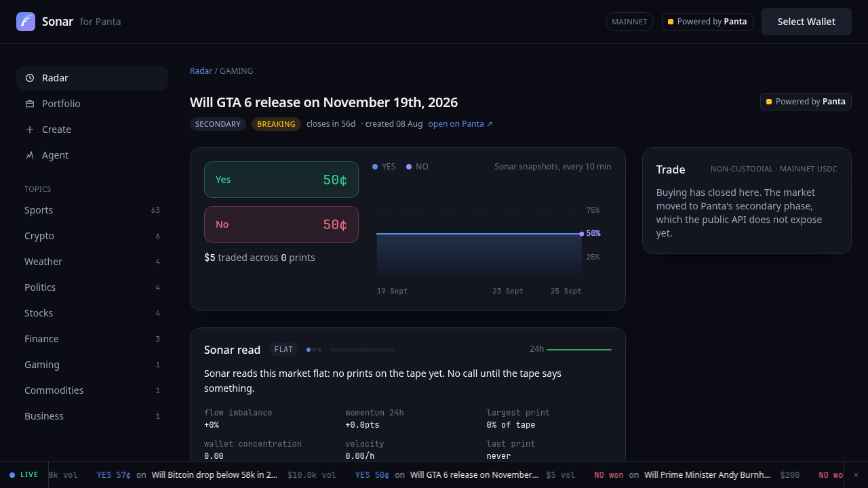Follow the Radar breadcrumb link
Screen dimensions: 868x488
click(201, 70)
